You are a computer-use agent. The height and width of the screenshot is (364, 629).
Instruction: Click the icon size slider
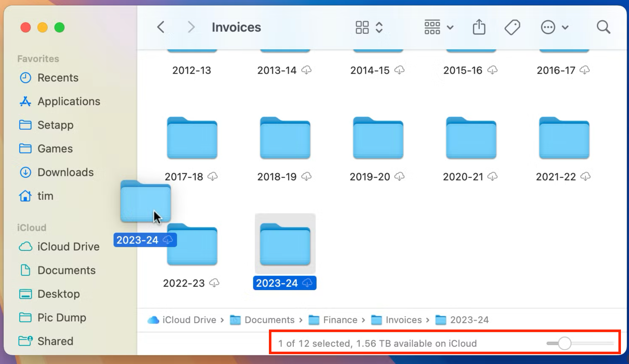(x=580, y=343)
